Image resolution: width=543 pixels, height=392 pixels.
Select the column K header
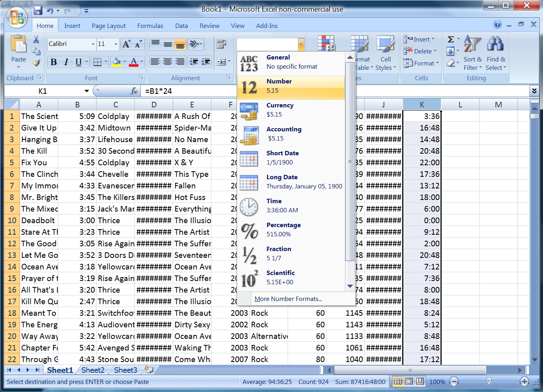(x=422, y=105)
